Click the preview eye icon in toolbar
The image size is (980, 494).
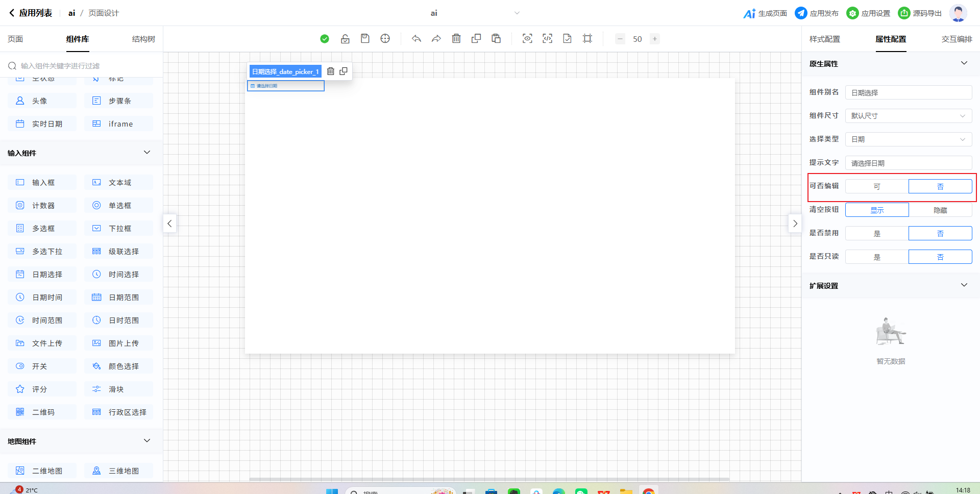[x=527, y=39]
